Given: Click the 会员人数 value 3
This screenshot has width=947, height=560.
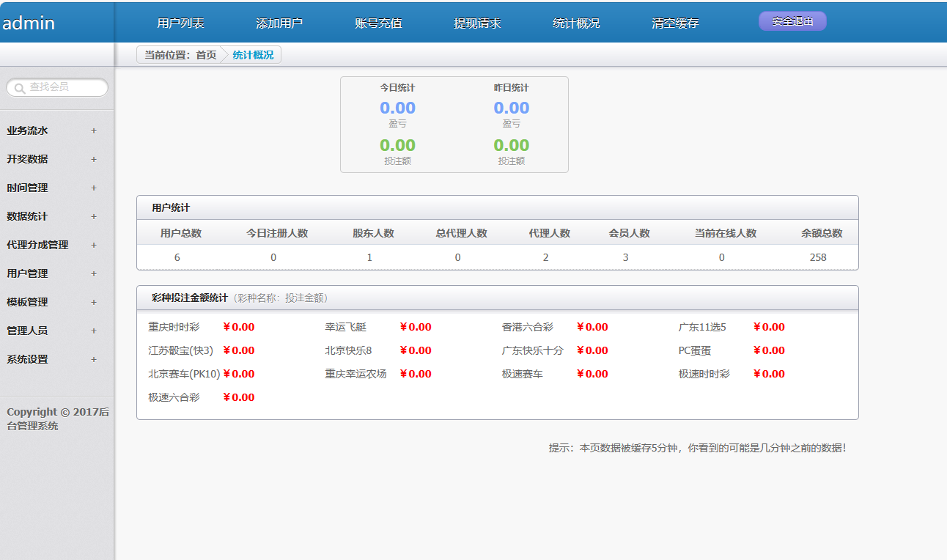Looking at the screenshot, I should point(625,257).
